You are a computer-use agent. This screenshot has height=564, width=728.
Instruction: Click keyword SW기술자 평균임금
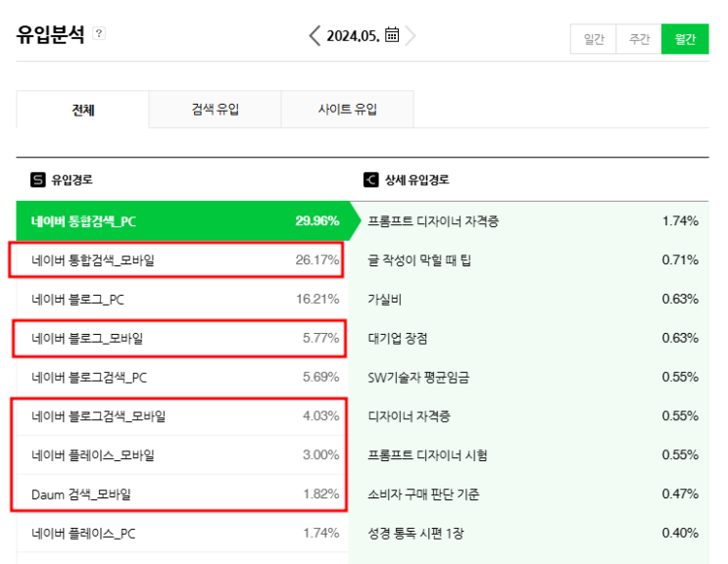418,377
